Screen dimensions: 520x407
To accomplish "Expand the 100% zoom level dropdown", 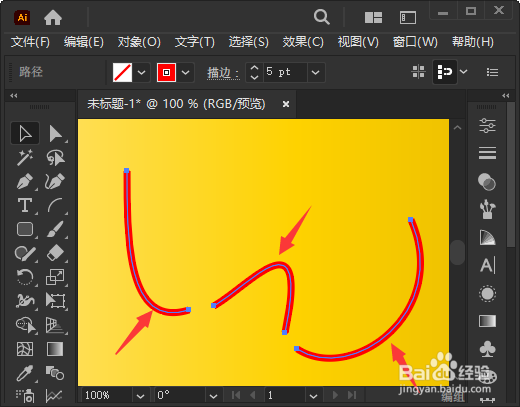I will pyautogui.click(x=140, y=396).
